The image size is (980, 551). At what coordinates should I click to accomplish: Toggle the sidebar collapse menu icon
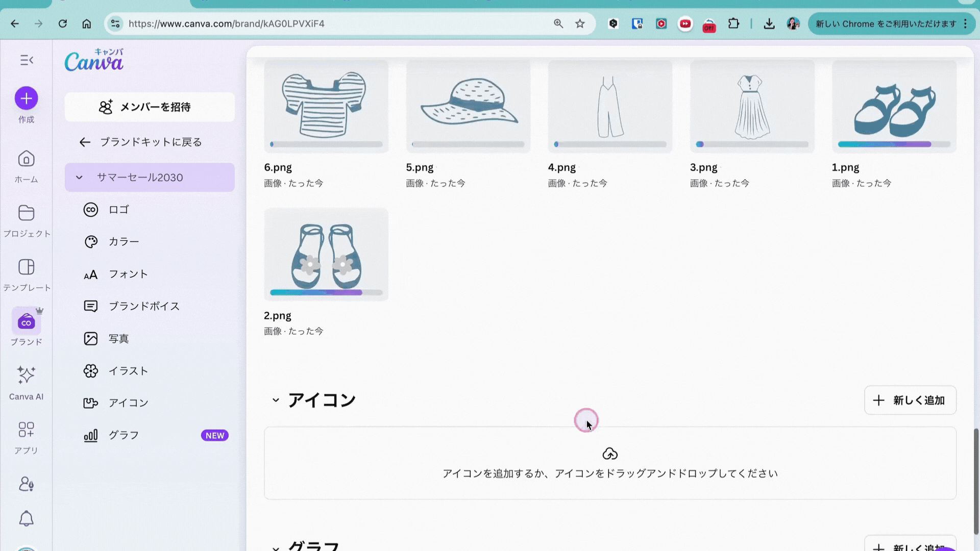27,60
